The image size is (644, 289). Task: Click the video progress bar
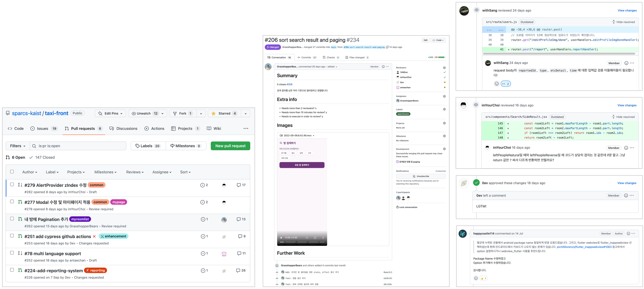pyautogui.click(x=302, y=242)
